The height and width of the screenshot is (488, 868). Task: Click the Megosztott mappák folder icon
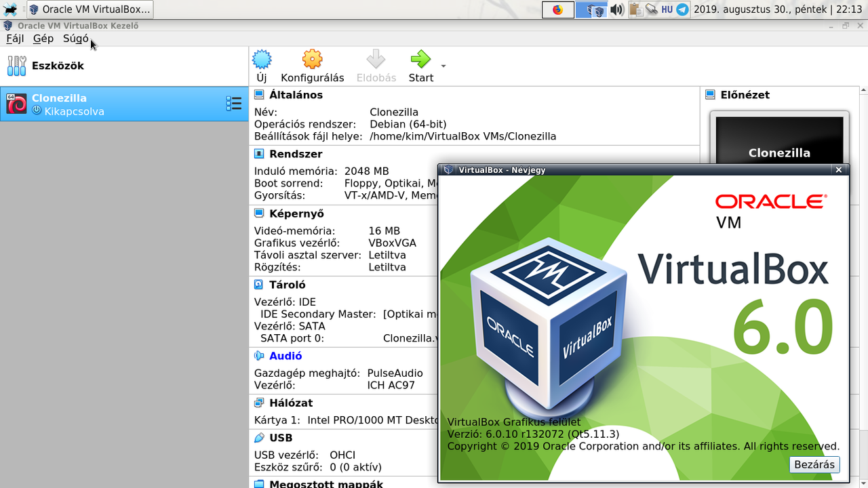pyautogui.click(x=259, y=484)
